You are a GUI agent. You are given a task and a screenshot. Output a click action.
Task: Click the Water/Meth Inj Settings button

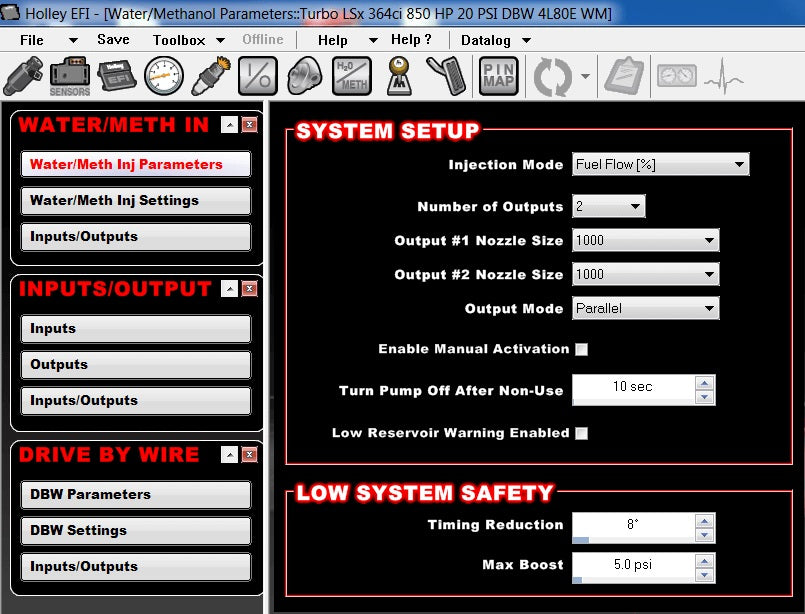[x=135, y=200]
